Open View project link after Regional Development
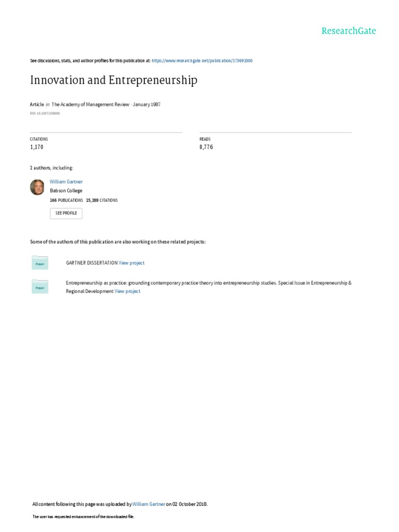Image resolution: width=399 pixels, height=532 pixels. [127, 291]
